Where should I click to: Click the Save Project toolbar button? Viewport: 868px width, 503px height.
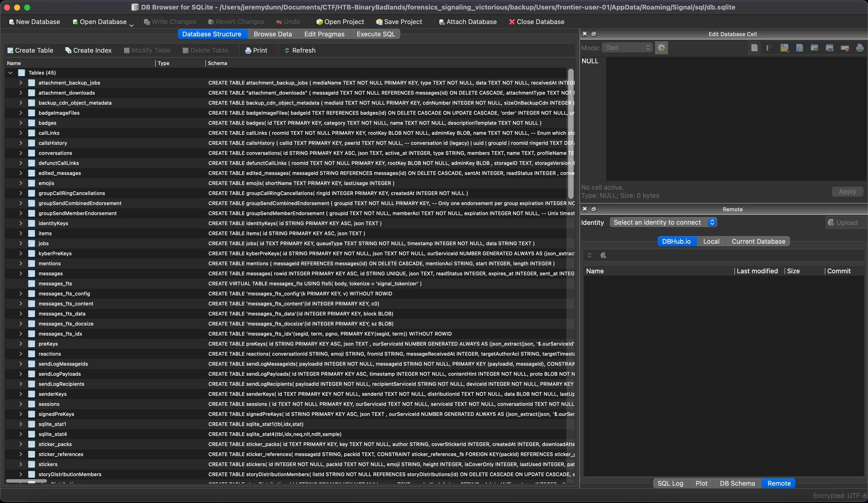[399, 22]
